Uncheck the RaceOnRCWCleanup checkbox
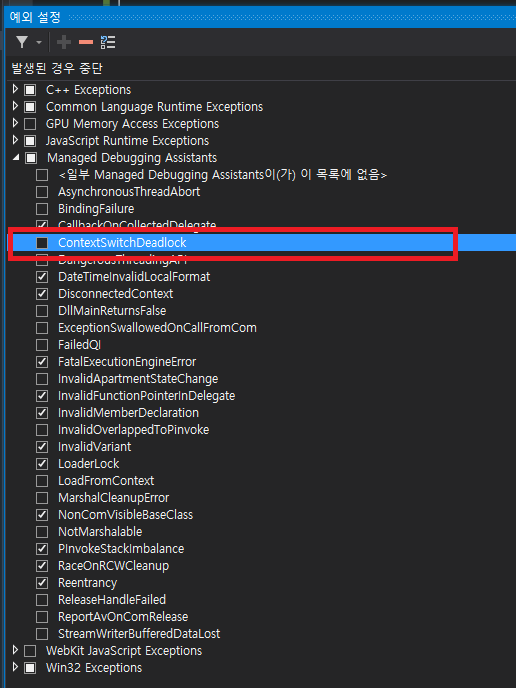This screenshot has height=688, width=516. click(x=42, y=566)
